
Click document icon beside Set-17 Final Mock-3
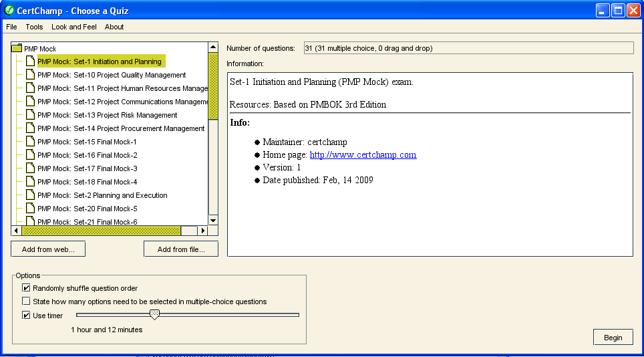pyautogui.click(x=30, y=168)
